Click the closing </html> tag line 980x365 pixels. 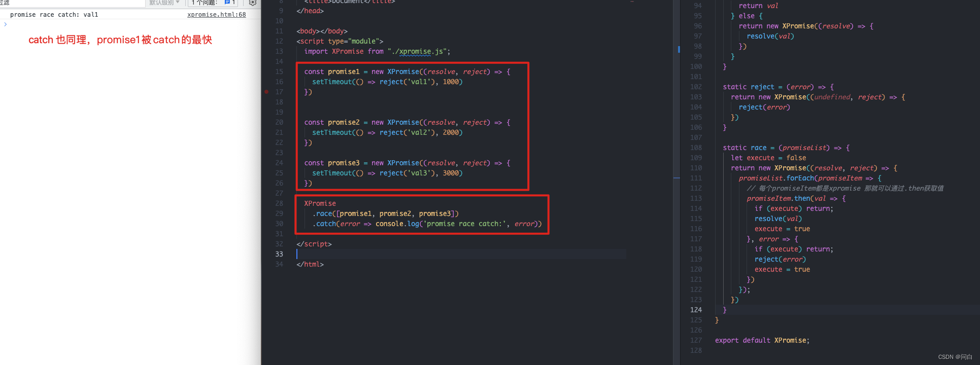coord(310,264)
